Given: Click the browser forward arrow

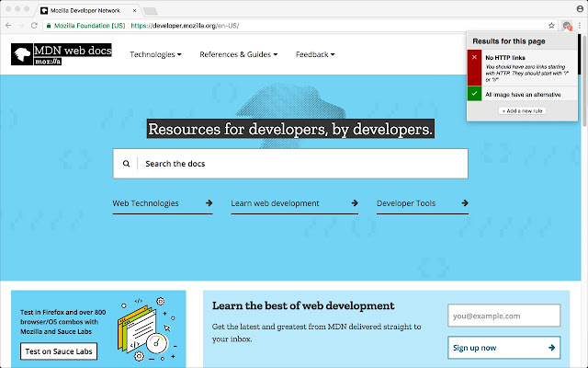Looking at the screenshot, I should tap(21, 25).
